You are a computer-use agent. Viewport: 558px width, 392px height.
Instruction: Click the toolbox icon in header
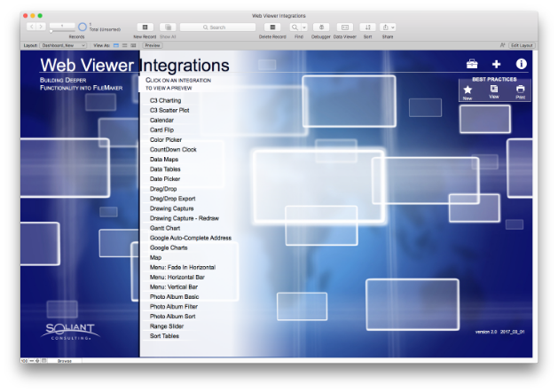pos(473,64)
